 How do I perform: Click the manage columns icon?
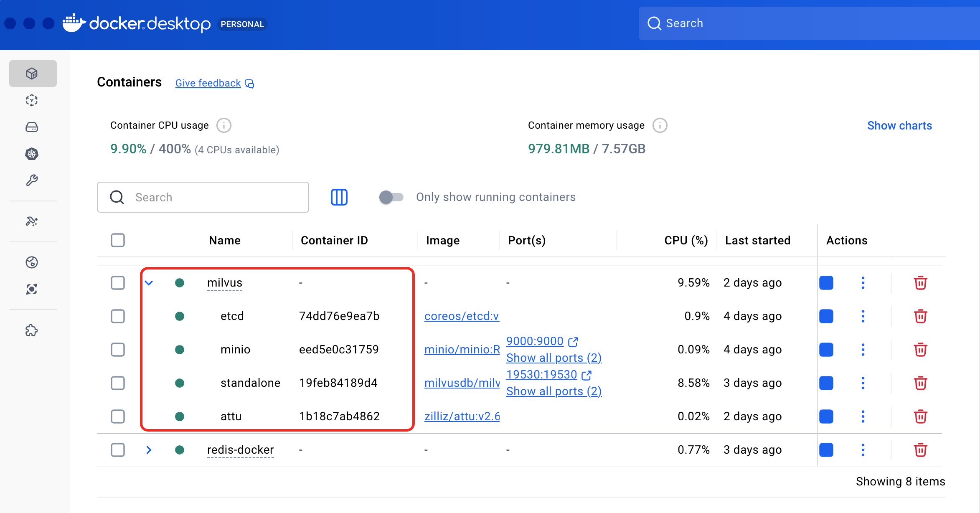339,197
